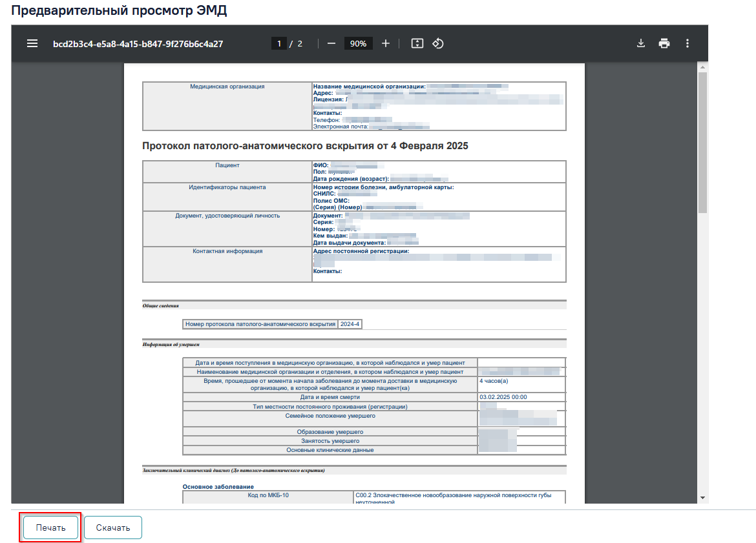Click the Предварительный просмотр ЭМД title

[119, 10]
